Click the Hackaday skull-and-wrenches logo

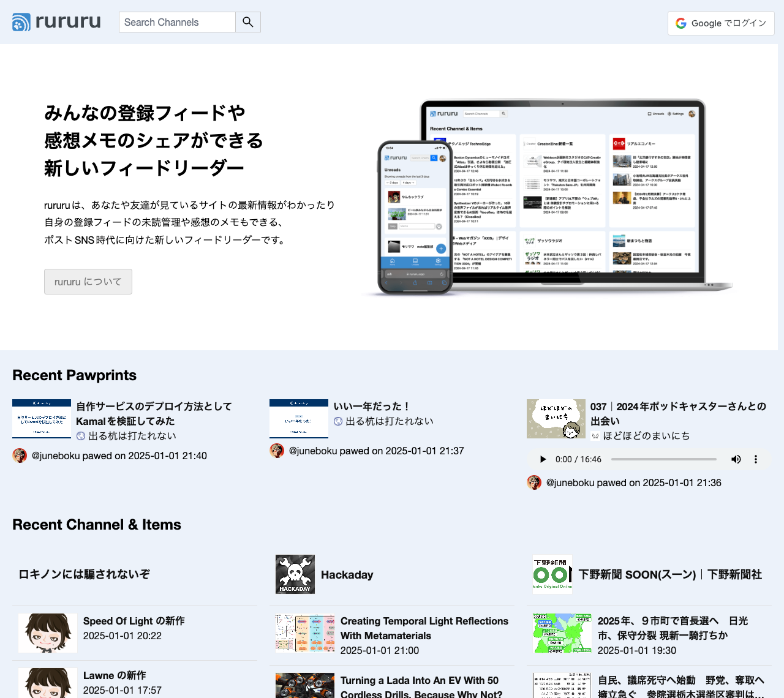[295, 574]
